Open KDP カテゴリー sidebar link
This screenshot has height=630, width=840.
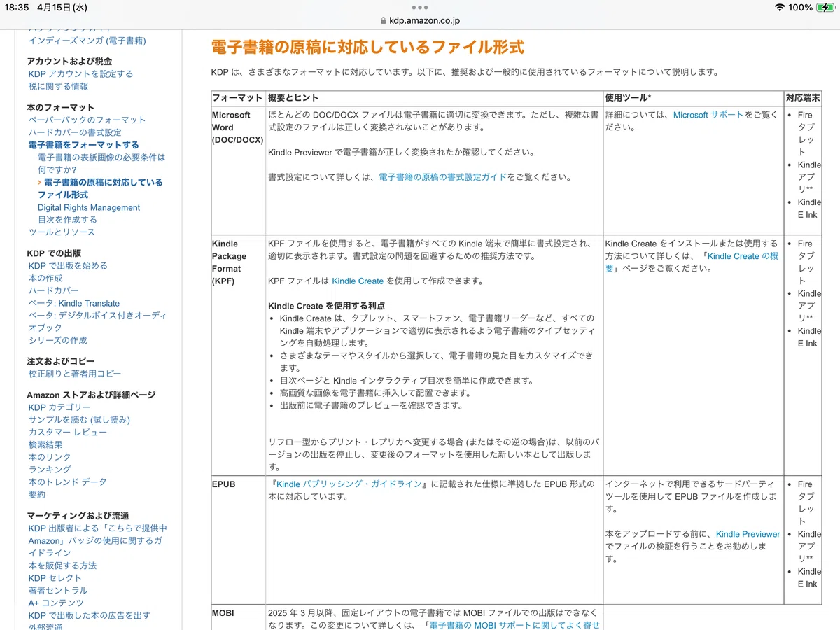59,407
